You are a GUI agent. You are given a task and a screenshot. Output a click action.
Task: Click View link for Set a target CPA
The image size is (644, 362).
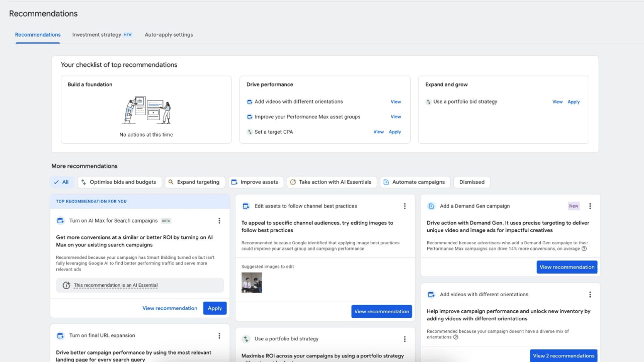click(378, 132)
